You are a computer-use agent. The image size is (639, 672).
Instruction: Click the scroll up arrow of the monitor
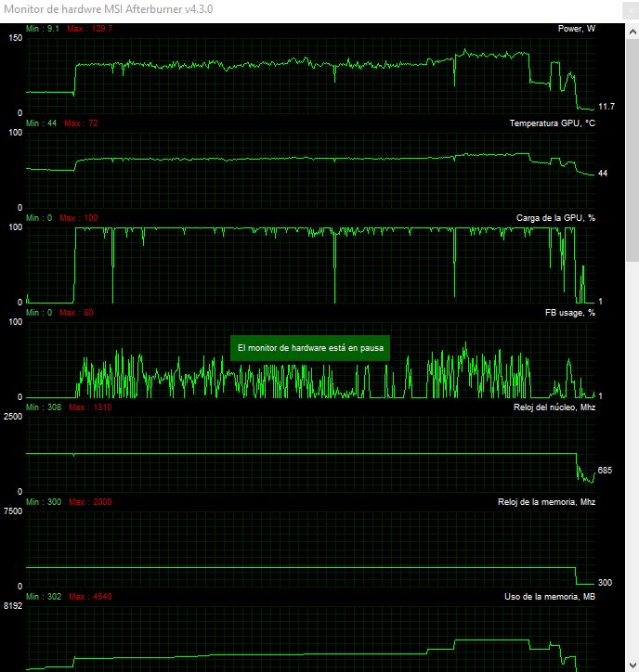632,32
